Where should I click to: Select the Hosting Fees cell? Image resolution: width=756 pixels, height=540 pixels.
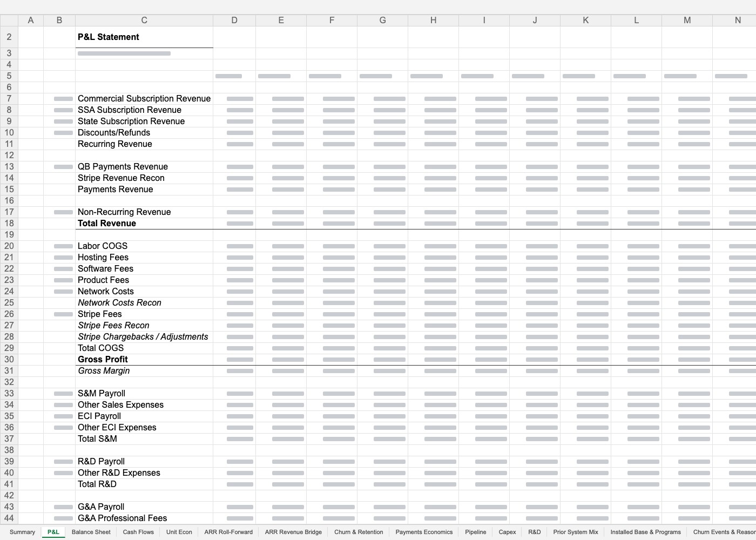[144, 258]
